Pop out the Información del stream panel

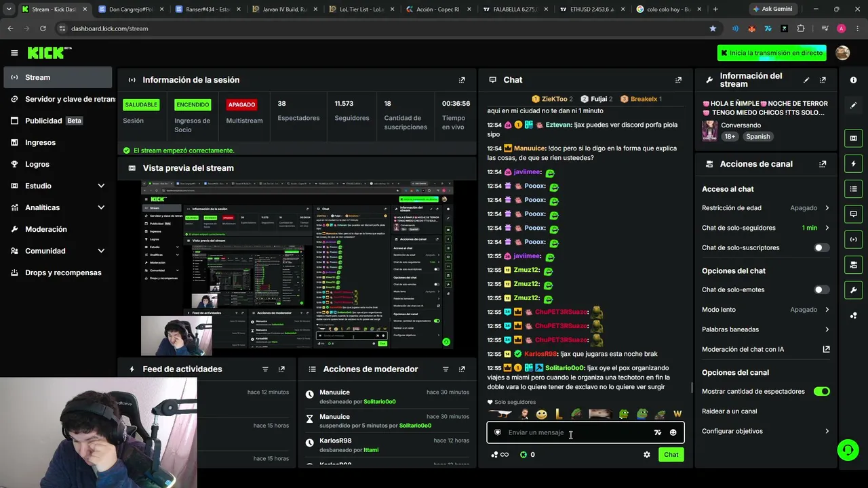click(x=823, y=80)
